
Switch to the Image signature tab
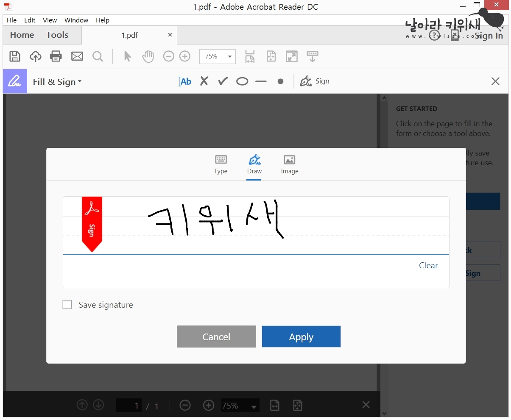pyautogui.click(x=290, y=165)
